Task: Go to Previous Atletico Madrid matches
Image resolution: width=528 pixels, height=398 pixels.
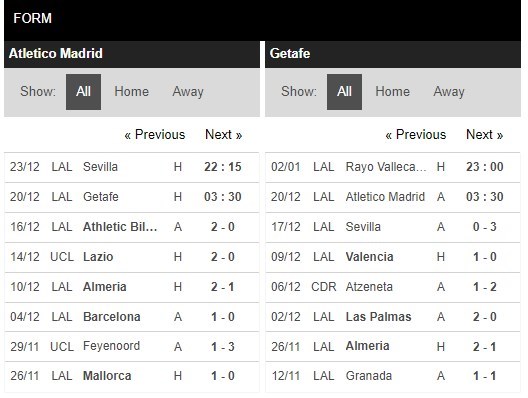Action: [x=155, y=135]
